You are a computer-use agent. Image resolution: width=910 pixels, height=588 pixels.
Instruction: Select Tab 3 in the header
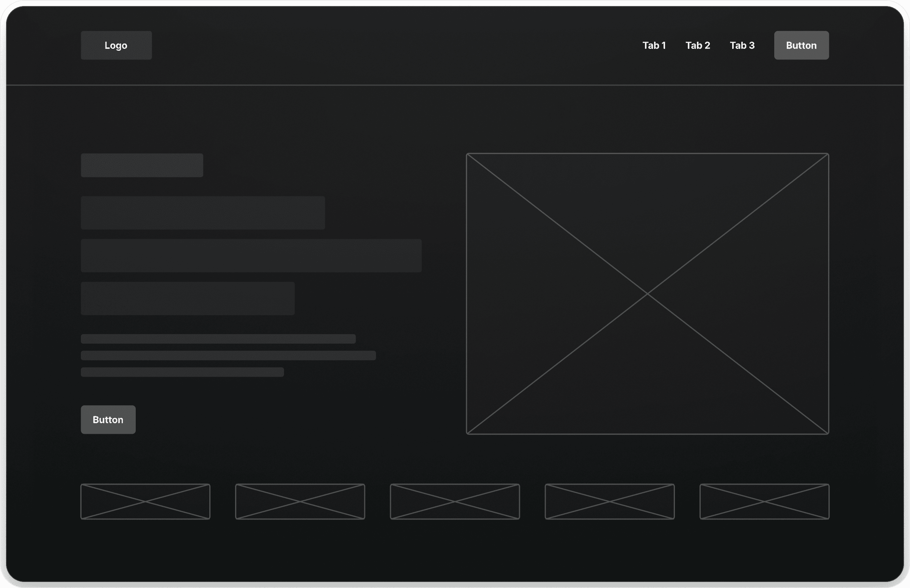click(742, 45)
